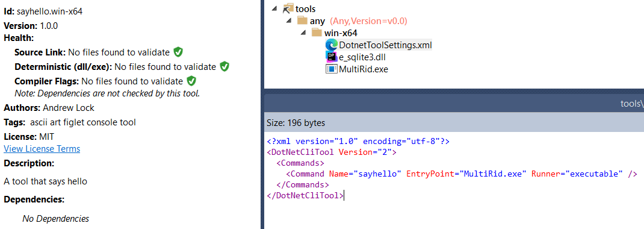Viewport: 644px width, 229px height.
Task: Click the 'No Dependencies' text
Action: click(x=56, y=218)
